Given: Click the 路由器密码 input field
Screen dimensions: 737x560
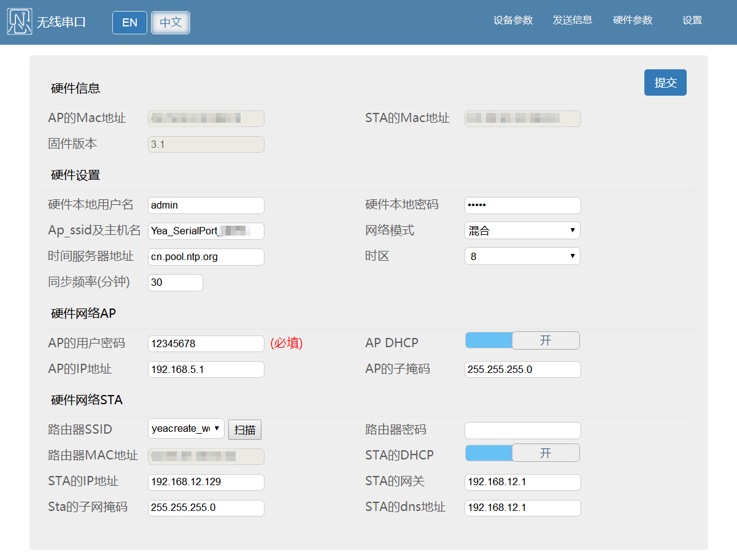Looking at the screenshot, I should click(x=522, y=431).
